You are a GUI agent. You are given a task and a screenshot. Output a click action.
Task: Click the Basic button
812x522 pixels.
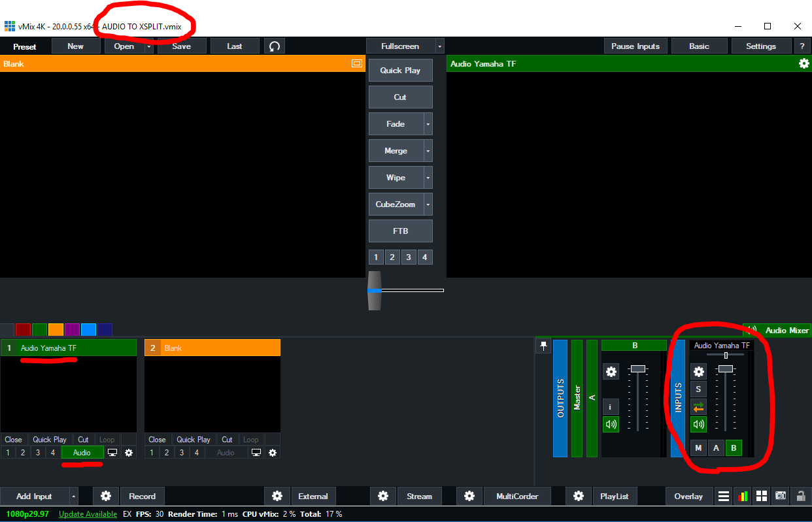pyautogui.click(x=699, y=46)
